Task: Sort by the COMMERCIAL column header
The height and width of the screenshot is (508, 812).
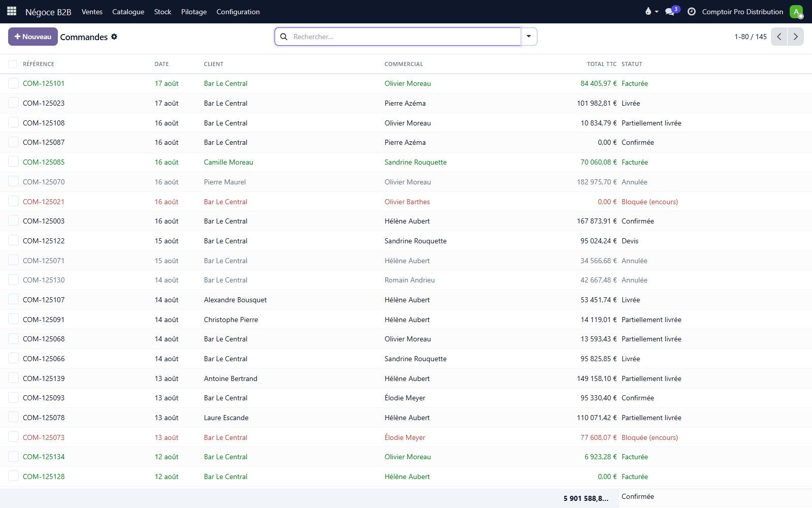Action: tap(403, 64)
